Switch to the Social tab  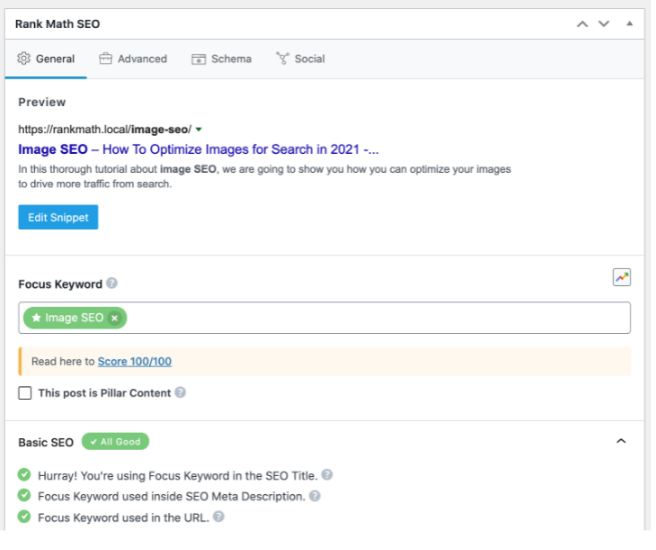[300, 59]
